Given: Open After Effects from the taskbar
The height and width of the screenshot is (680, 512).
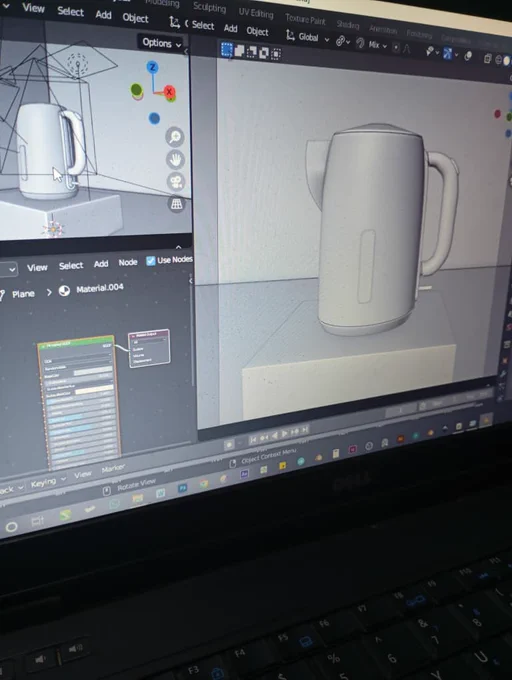Looking at the screenshot, I should 244,474.
